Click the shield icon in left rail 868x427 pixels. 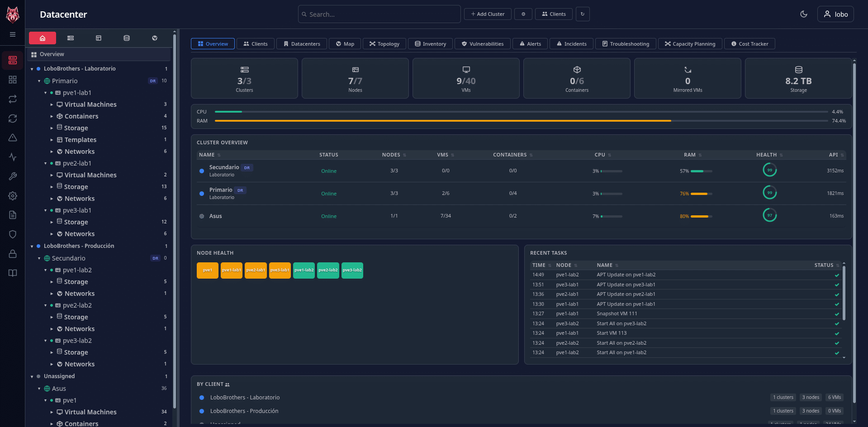click(x=13, y=234)
